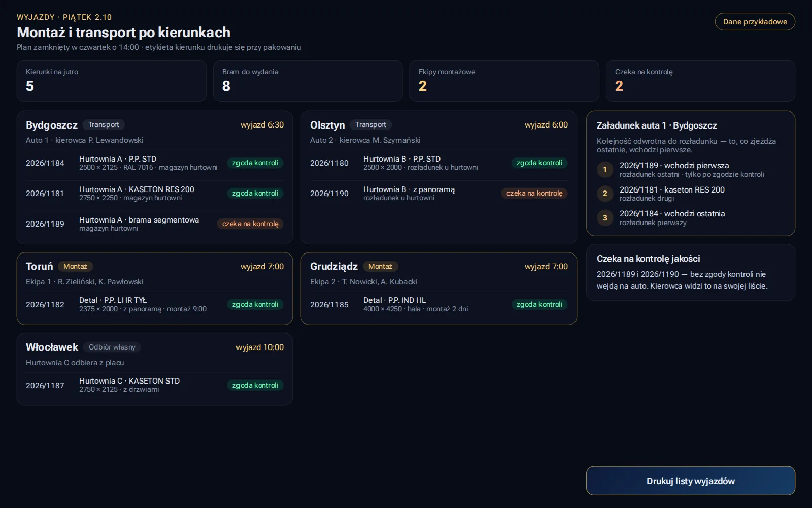Open order 2026/1189 in the Bydgoszcz card
The width and height of the screenshot is (812, 508).
click(x=155, y=224)
